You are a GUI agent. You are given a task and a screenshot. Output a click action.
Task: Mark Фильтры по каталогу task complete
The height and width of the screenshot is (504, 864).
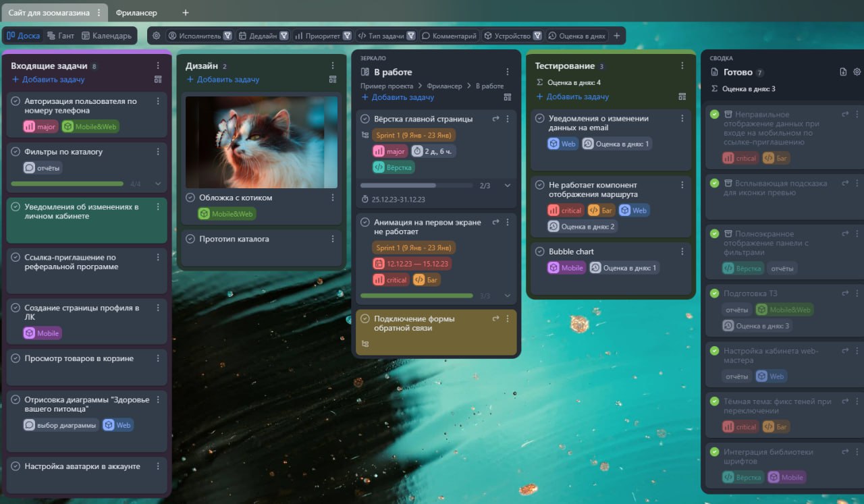coord(16,152)
